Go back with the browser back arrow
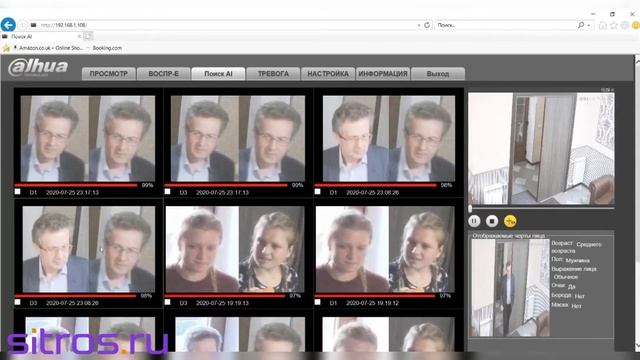Viewport: 640px width, 360px height. (x=8, y=24)
